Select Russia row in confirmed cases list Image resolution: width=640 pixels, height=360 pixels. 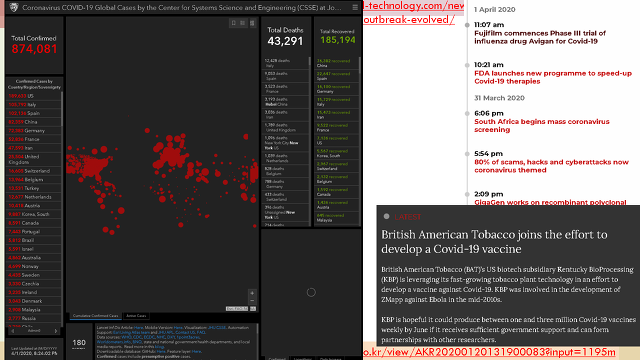[34, 318]
